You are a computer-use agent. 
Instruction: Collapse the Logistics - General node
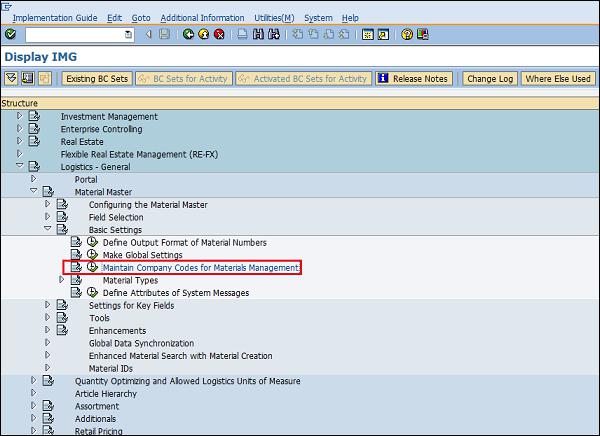click(19, 167)
